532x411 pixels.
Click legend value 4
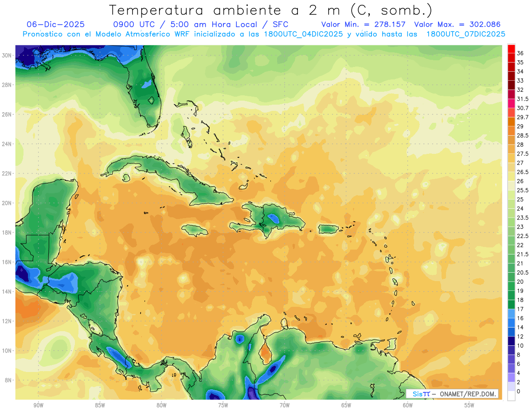(519, 373)
